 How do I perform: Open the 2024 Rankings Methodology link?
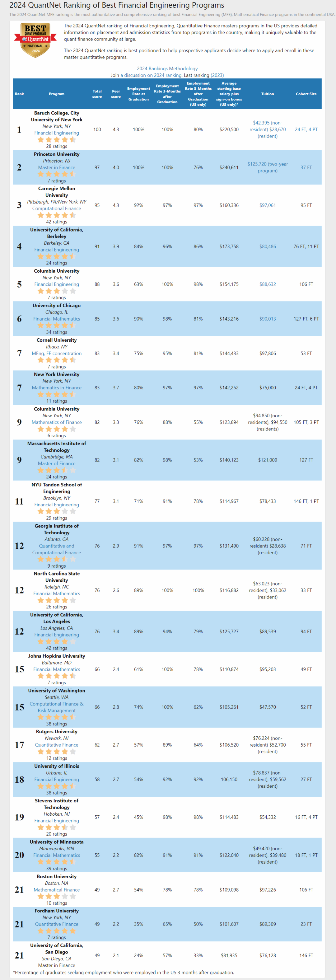167,68
